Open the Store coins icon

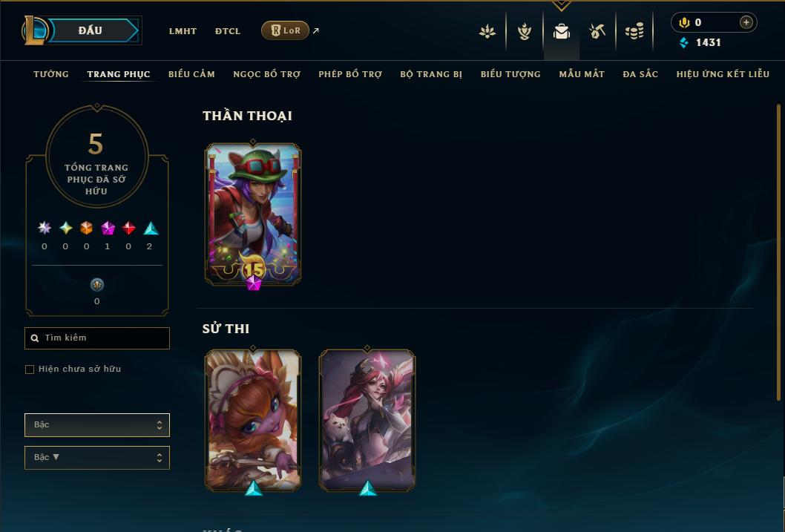(634, 31)
